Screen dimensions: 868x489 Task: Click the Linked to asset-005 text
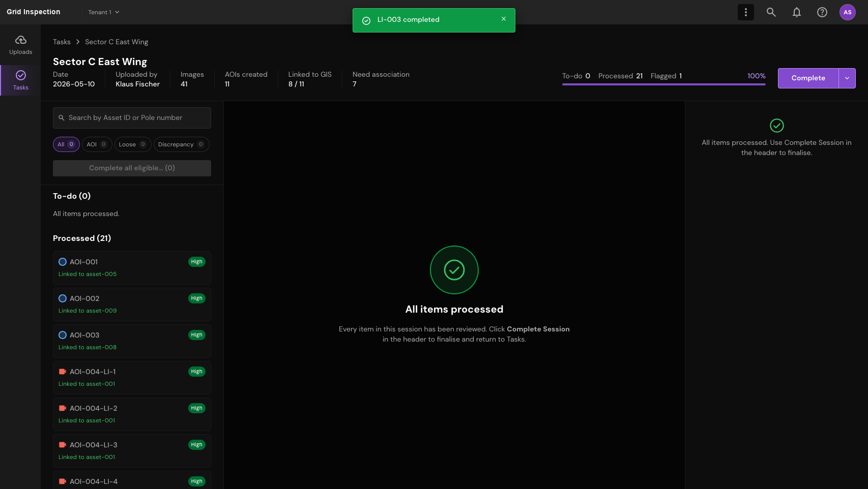(x=88, y=274)
